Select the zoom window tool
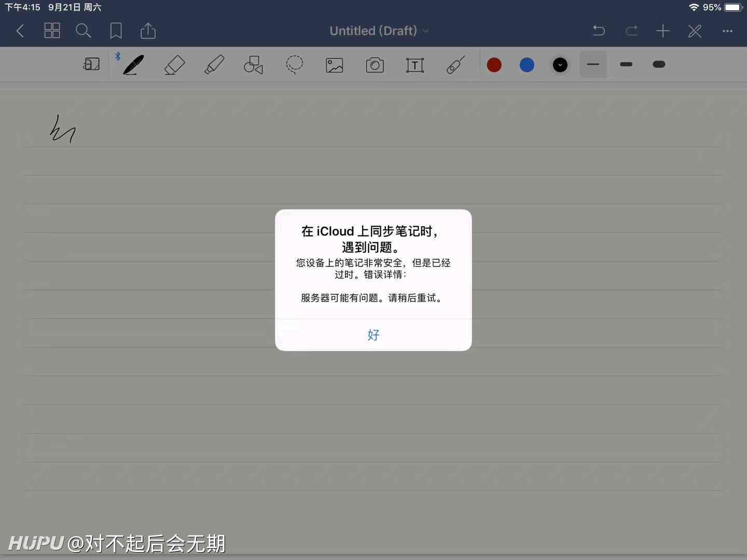 [x=91, y=64]
